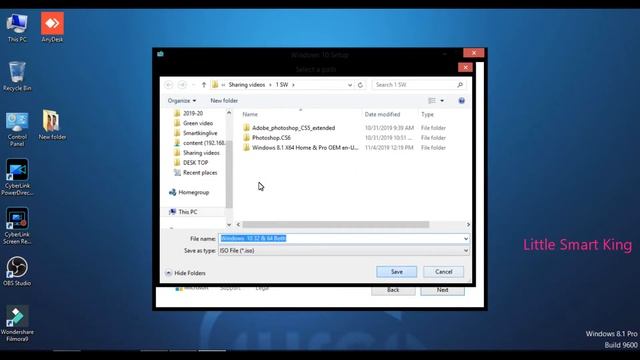
Task: Expand the view options dropdown arrow
Action: [x=442, y=101]
